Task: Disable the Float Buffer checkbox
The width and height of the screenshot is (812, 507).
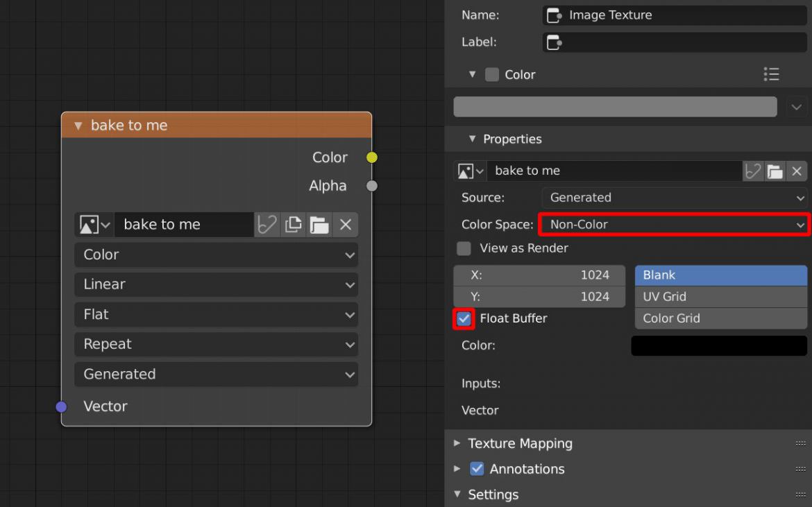Action: click(x=464, y=319)
